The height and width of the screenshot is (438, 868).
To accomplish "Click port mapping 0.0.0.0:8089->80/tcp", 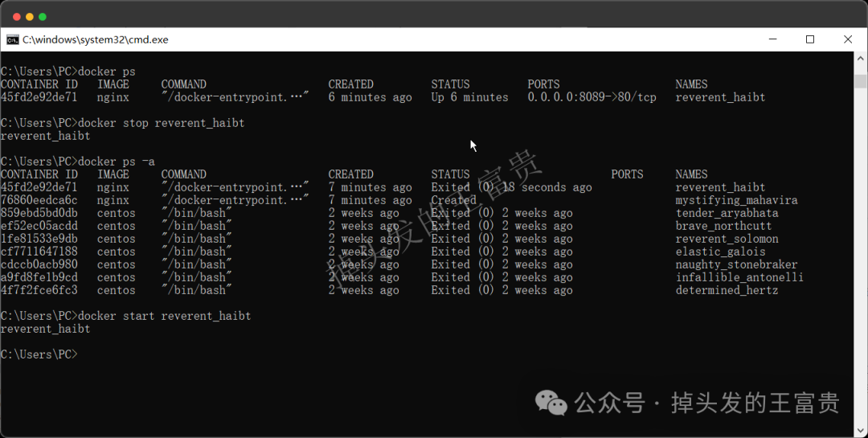I will click(592, 97).
